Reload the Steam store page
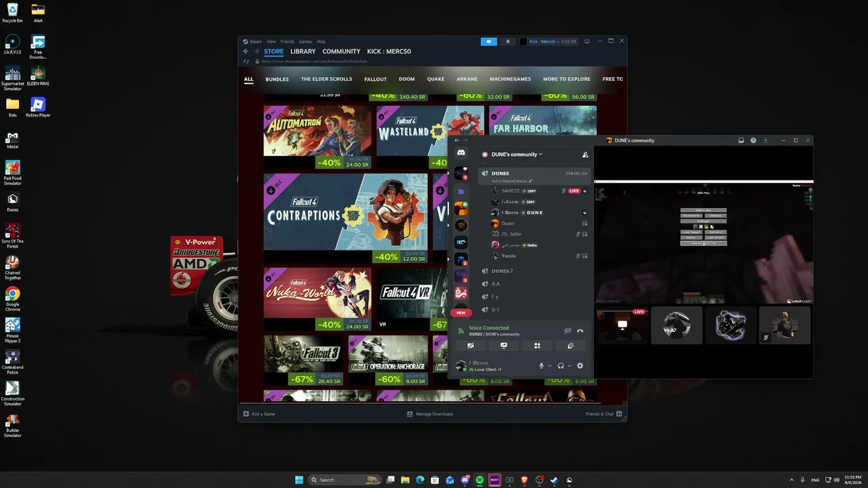The height and width of the screenshot is (488, 868). click(x=246, y=61)
